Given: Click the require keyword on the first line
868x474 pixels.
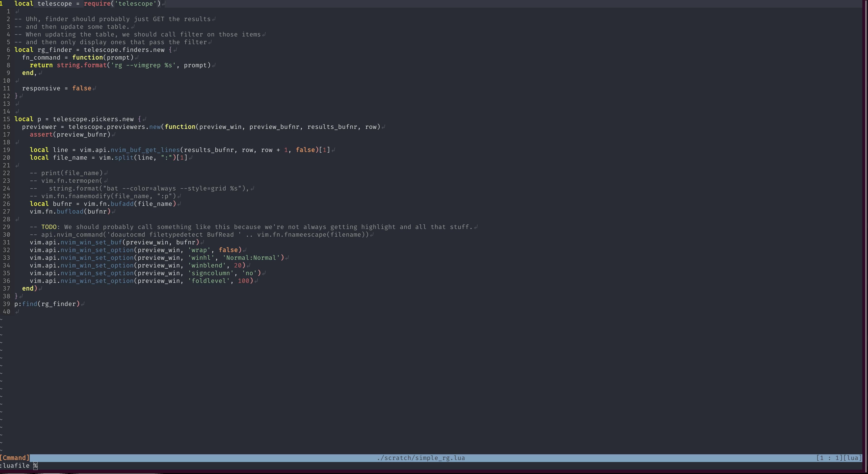Looking at the screenshot, I should pyautogui.click(x=97, y=4).
